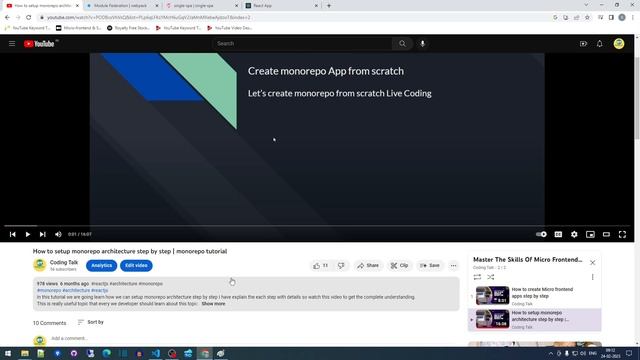This screenshot has width=640, height=360.
Task: Bookmark this page with star icon
Action: (587, 18)
